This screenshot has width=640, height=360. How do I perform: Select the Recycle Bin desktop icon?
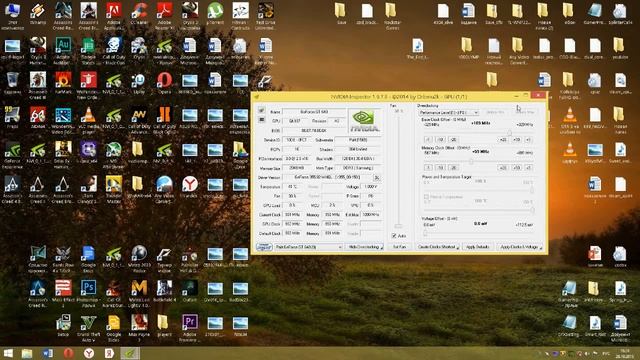[12, 84]
